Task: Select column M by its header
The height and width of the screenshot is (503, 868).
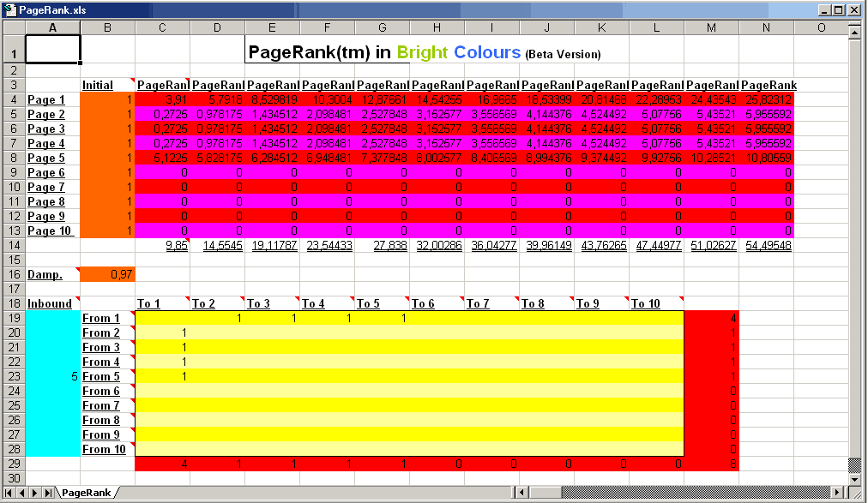Action: (711, 27)
